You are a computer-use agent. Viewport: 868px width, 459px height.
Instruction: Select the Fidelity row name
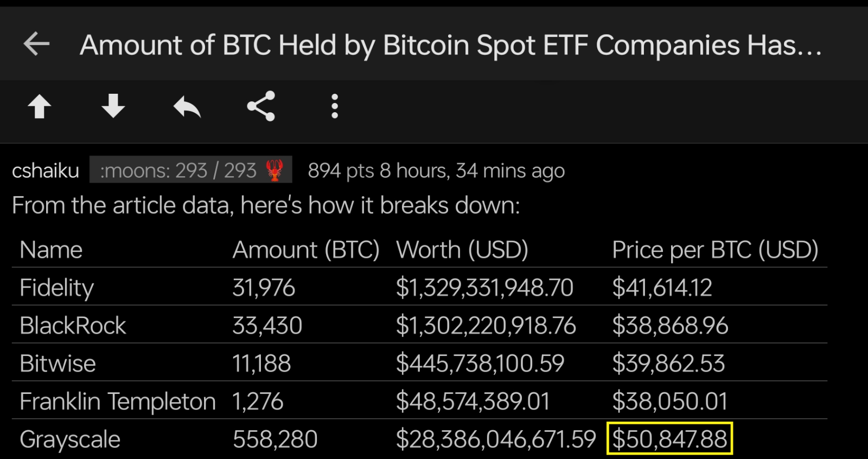(56, 288)
